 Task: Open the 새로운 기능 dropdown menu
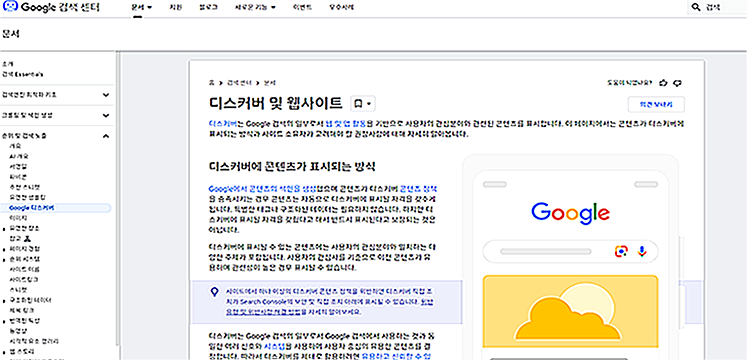click(255, 8)
